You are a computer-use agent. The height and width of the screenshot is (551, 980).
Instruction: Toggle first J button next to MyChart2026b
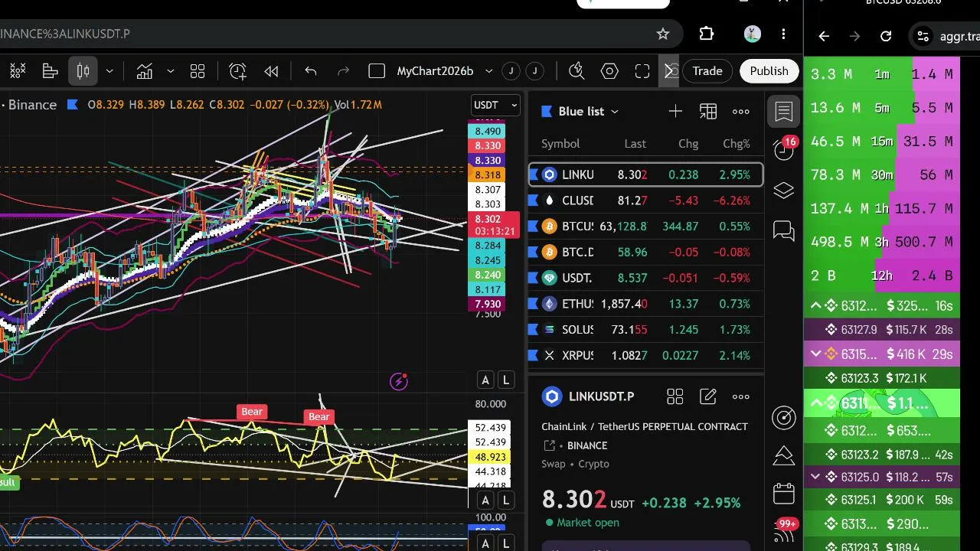511,71
